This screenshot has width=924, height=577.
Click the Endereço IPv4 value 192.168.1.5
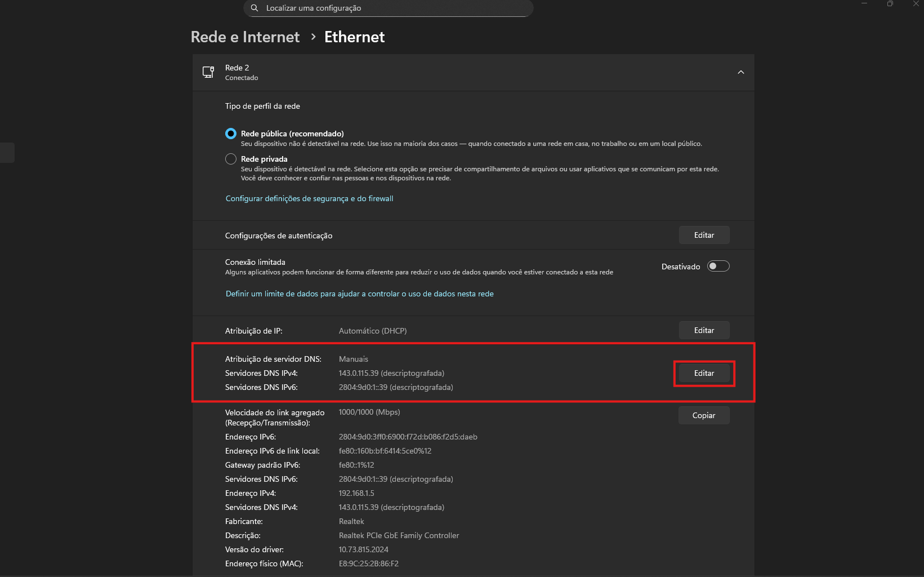point(356,493)
